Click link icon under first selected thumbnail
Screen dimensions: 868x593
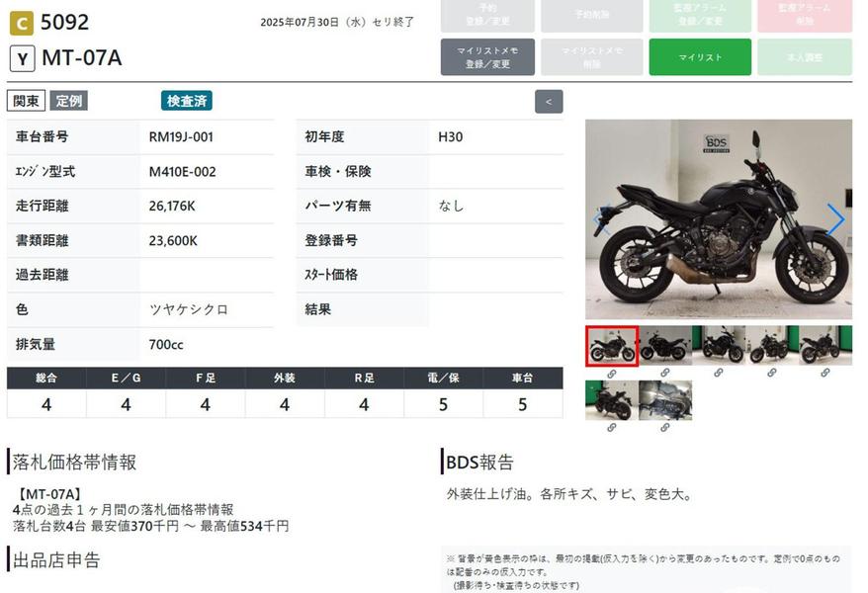[611, 374]
